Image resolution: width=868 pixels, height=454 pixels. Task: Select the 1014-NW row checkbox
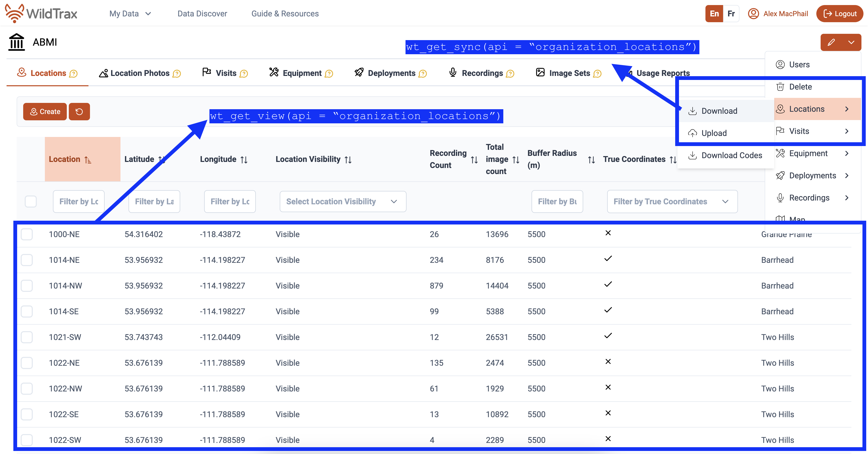click(x=27, y=286)
